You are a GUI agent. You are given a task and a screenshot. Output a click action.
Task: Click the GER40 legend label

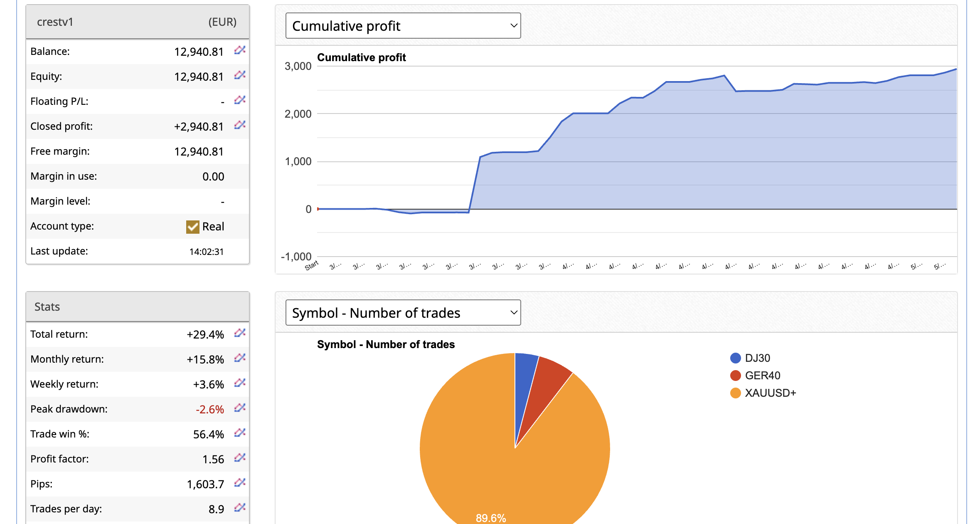763,376
